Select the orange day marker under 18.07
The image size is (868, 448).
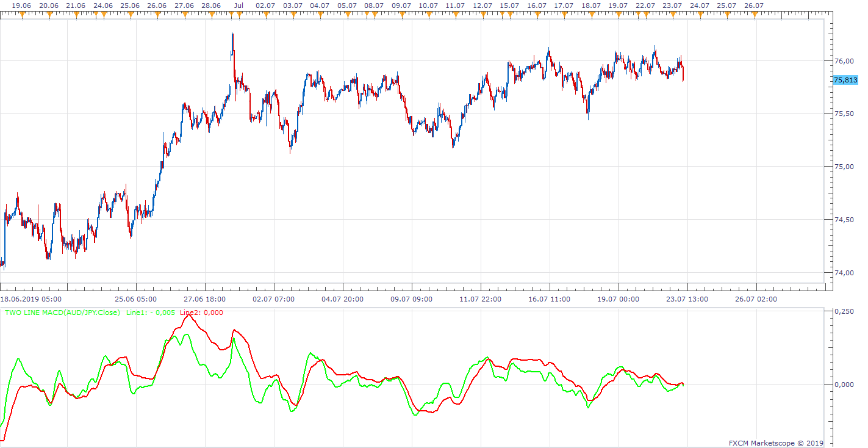click(591, 15)
